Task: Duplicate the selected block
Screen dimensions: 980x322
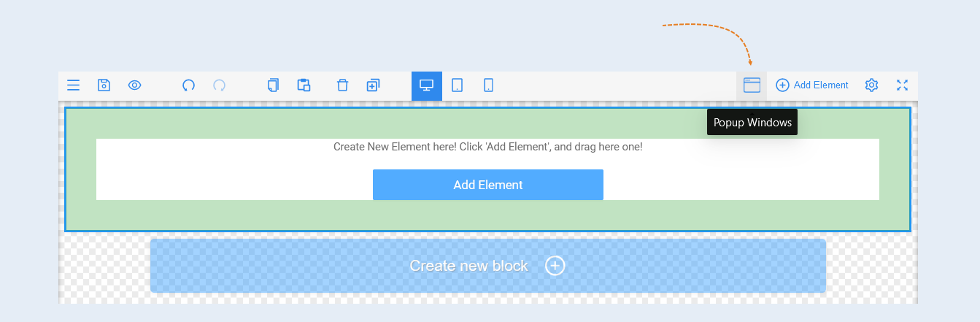Action: [373, 85]
